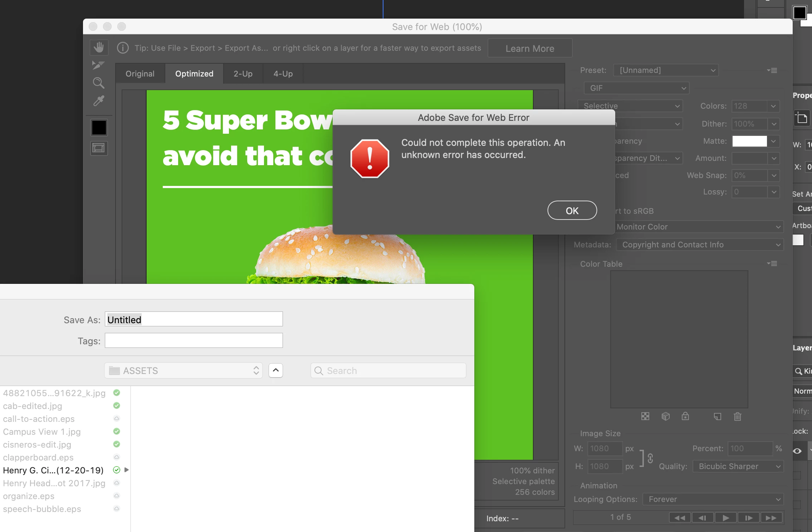Collapse the save dialog with chevron button

[275, 370]
